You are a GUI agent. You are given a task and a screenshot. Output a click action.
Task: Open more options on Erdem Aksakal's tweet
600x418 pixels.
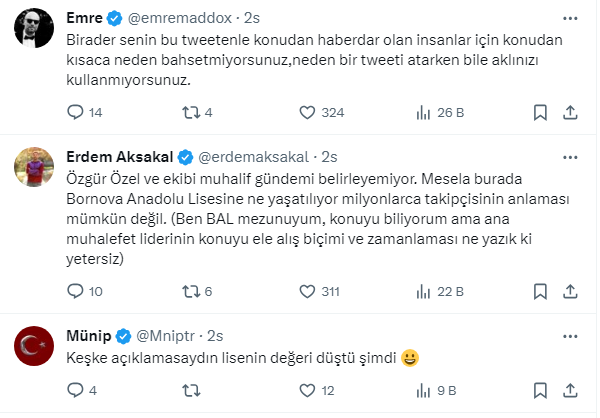(x=570, y=157)
